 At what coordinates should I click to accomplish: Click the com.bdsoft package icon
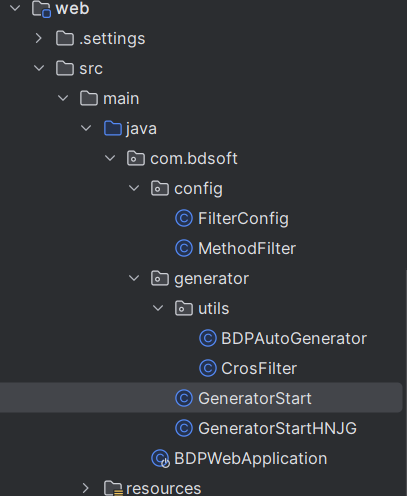point(136,158)
